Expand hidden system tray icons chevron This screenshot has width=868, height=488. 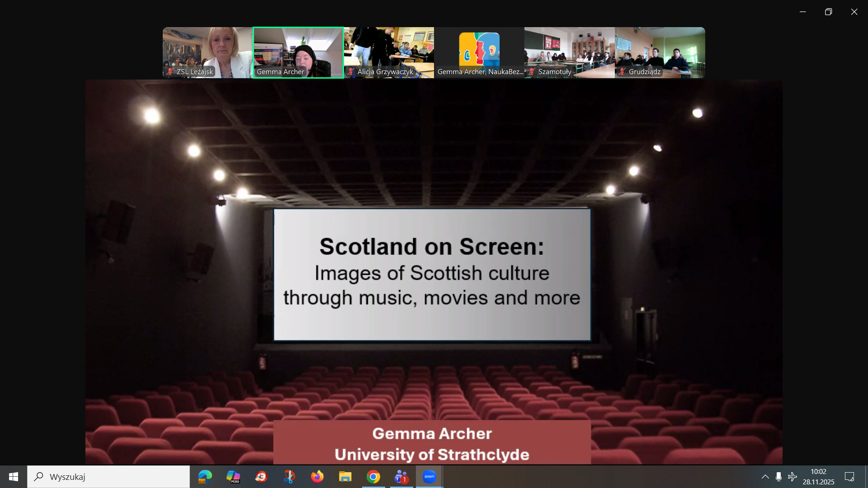tap(765, 477)
